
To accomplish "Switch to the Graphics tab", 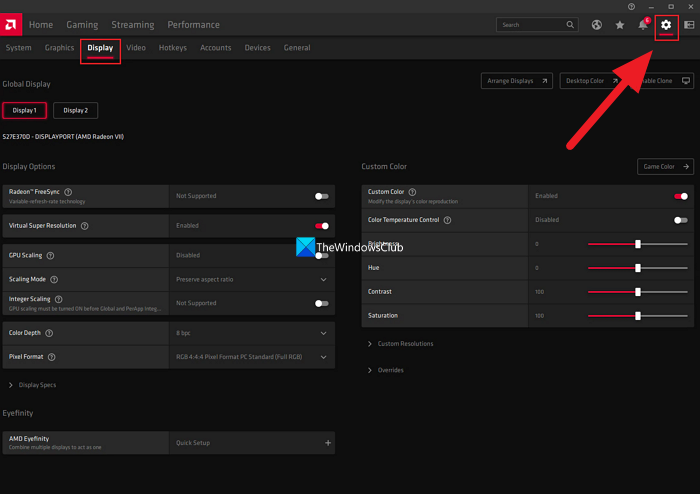I will point(60,48).
